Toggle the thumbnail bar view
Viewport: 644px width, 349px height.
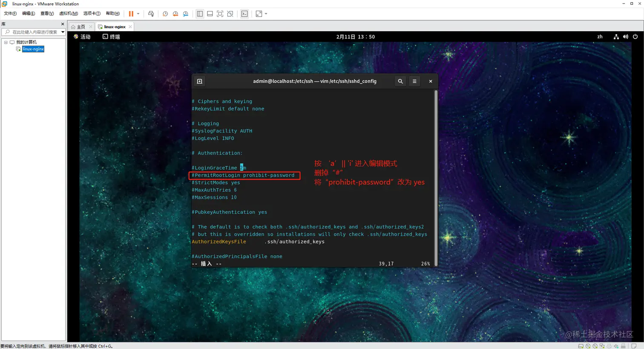210,14
